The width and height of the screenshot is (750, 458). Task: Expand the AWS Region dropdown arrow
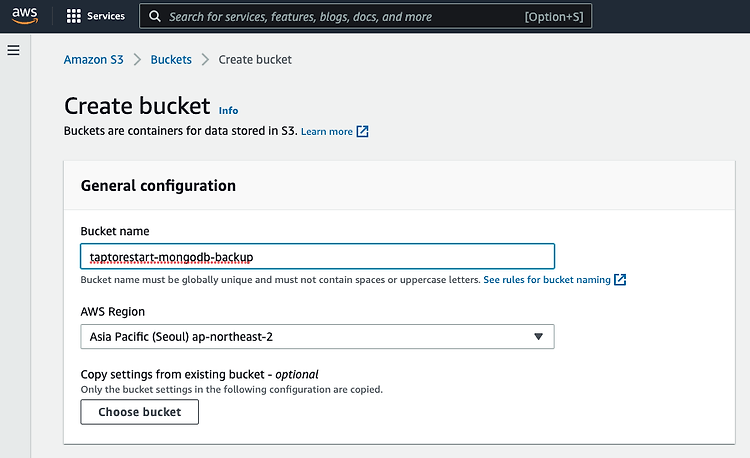pos(539,337)
